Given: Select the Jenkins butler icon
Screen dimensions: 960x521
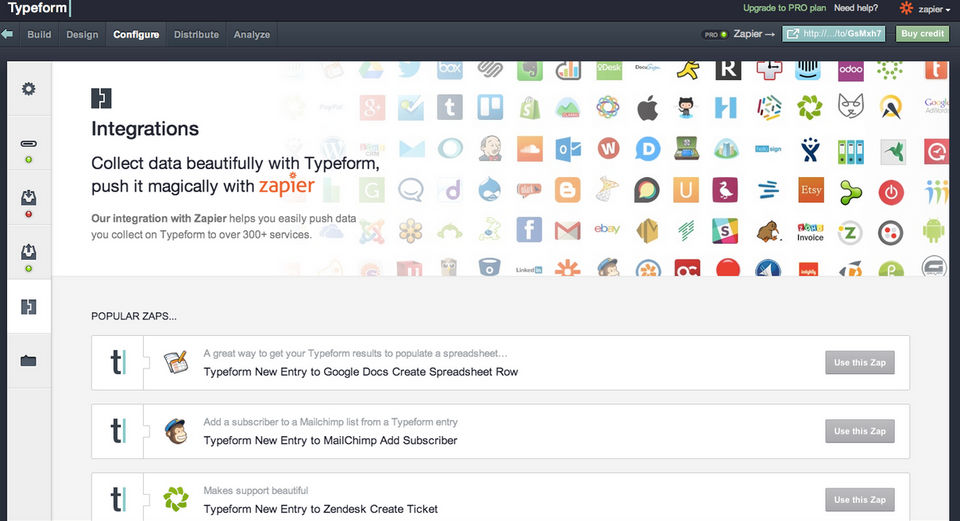Looking at the screenshot, I should 490,149.
